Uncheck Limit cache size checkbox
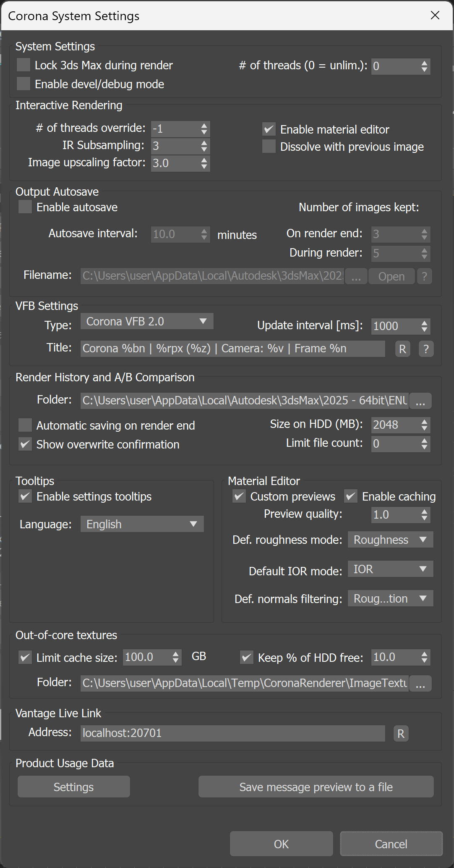The image size is (454, 868). [x=25, y=658]
